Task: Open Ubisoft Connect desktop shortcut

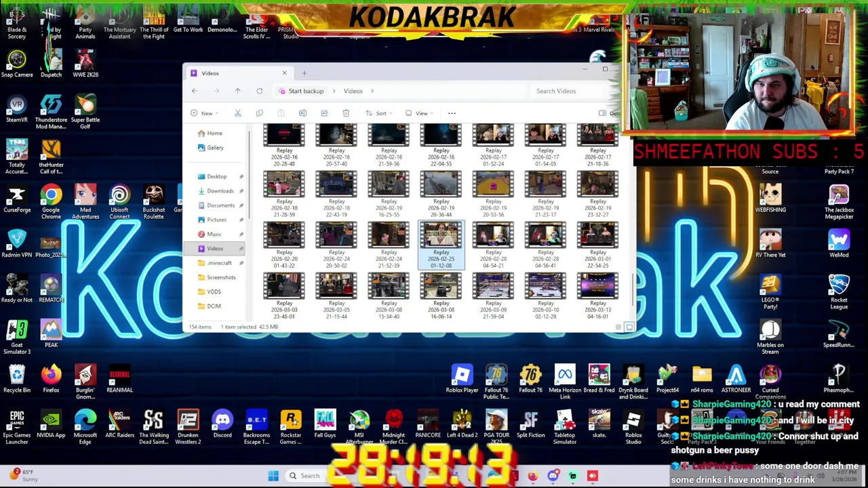Action: 119,202
